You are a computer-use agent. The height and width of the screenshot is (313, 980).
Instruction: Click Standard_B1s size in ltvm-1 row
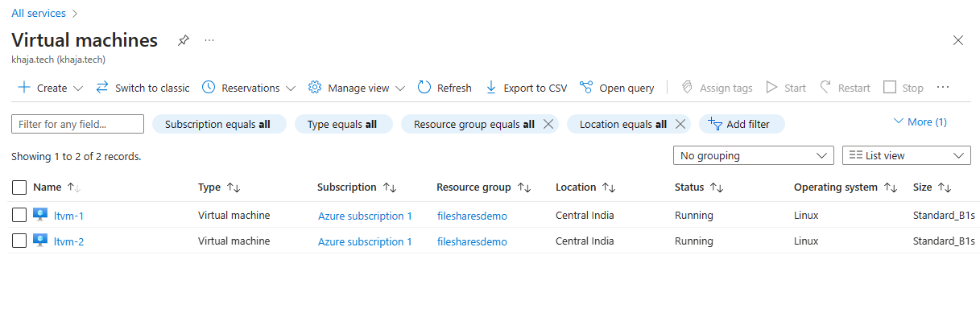(x=944, y=215)
